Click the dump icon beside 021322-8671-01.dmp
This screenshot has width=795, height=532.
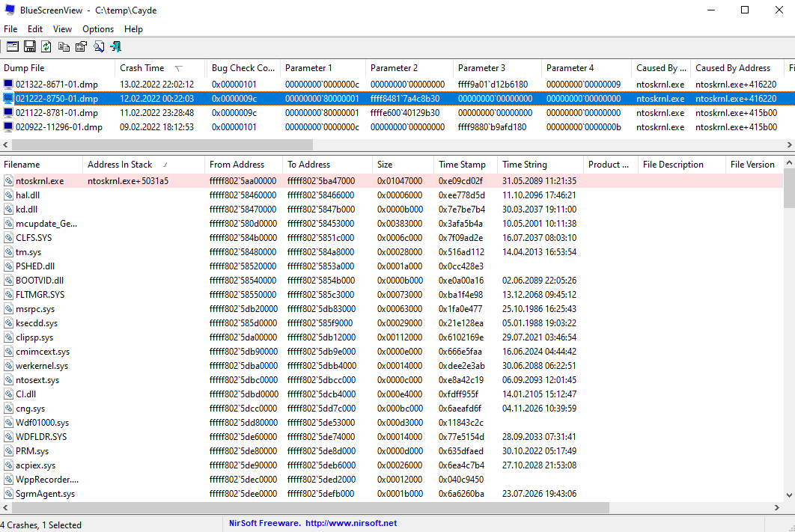pos(8,84)
